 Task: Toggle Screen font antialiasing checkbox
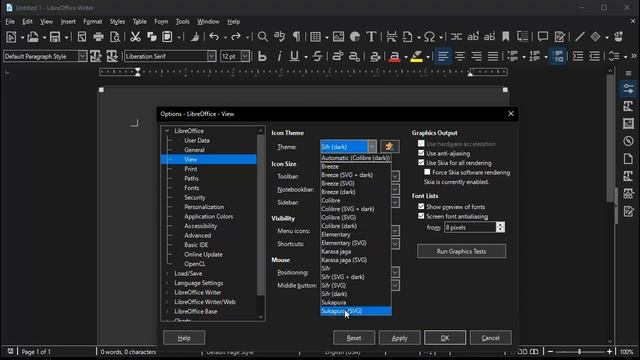(421, 216)
